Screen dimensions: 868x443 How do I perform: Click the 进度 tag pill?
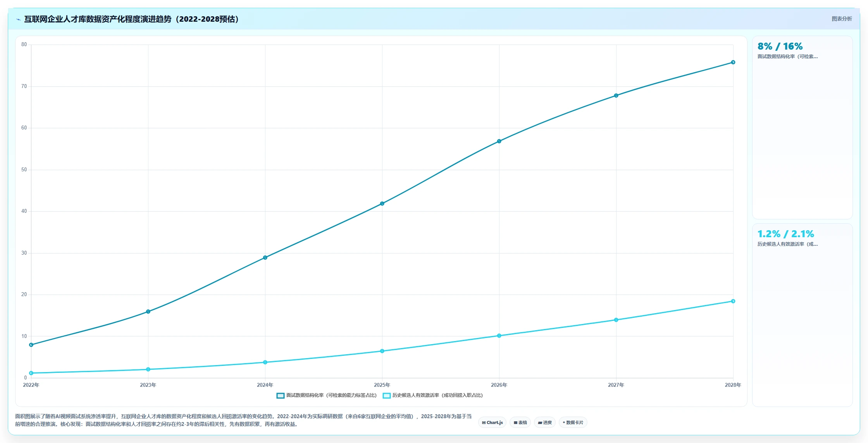pyautogui.click(x=545, y=422)
